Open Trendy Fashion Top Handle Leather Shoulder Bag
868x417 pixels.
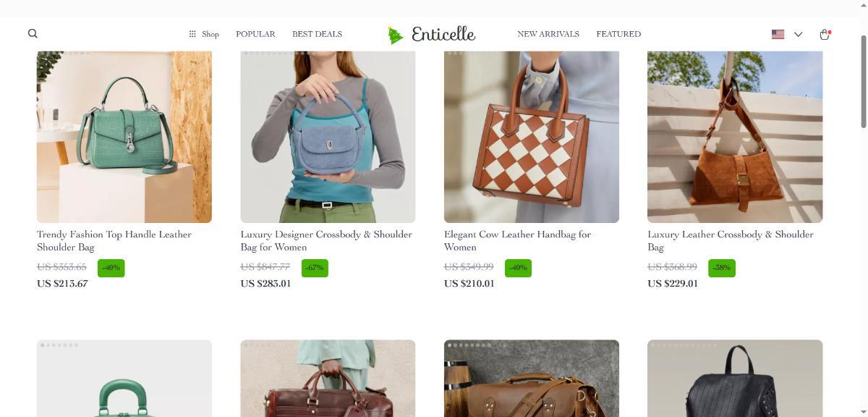pyautogui.click(x=114, y=240)
